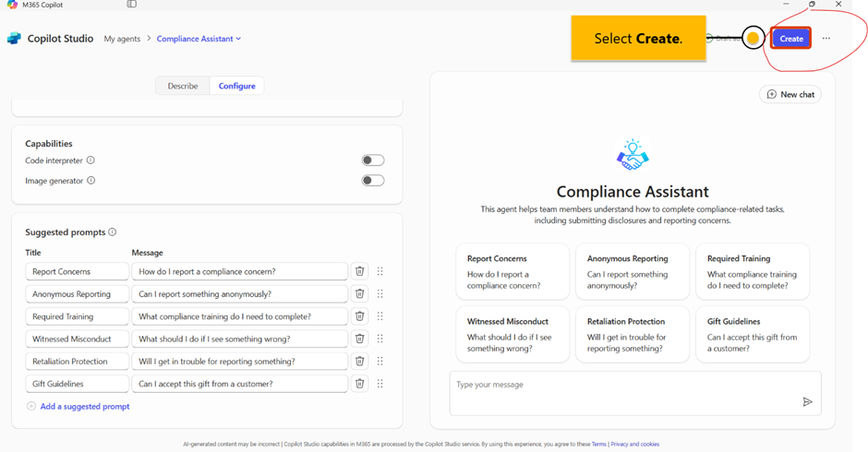Select the Report Concerns prompt card
The width and height of the screenshot is (868, 452).
pyautogui.click(x=512, y=271)
